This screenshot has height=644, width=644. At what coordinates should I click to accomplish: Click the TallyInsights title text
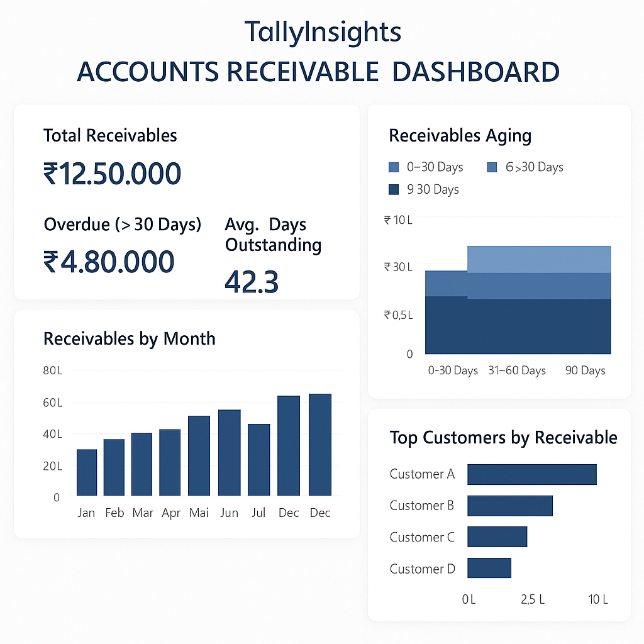click(x=323, y=32)
